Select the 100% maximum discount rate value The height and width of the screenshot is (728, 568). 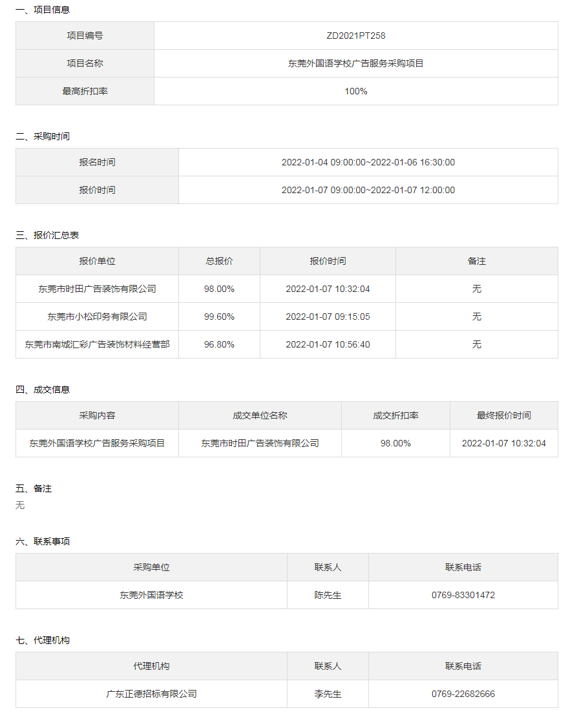tap(356, 92)
